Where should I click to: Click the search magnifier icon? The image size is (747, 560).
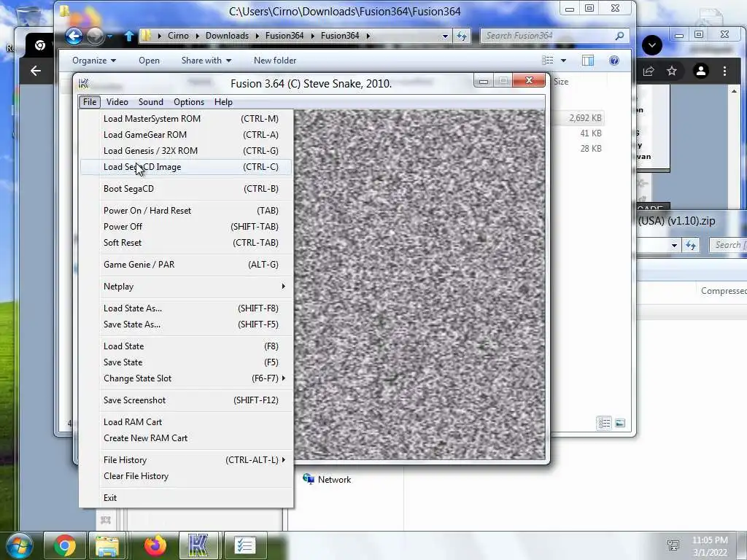pyautogui.click(x=619, y=36)
